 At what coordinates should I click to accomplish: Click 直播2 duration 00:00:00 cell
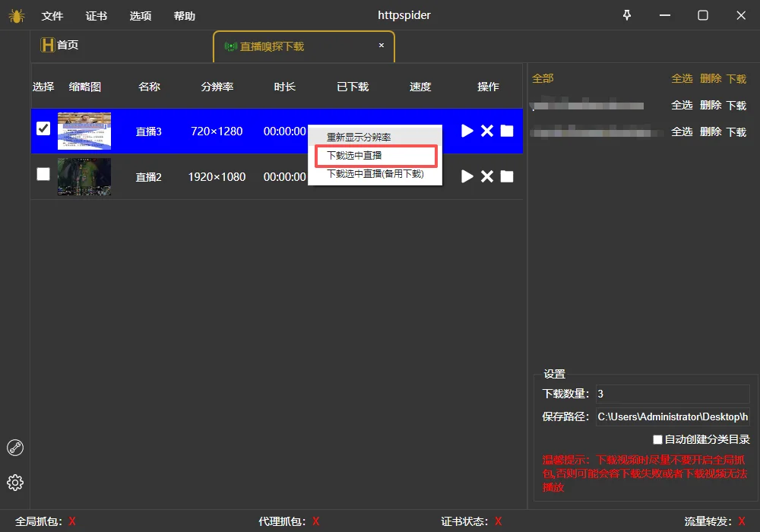tap(284, 177)
